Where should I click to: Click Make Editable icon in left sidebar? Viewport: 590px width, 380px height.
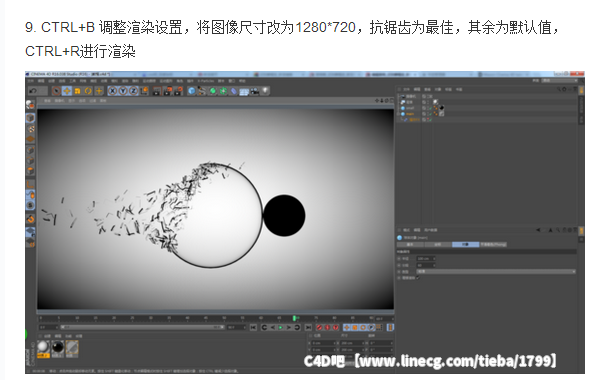(30, 105)
